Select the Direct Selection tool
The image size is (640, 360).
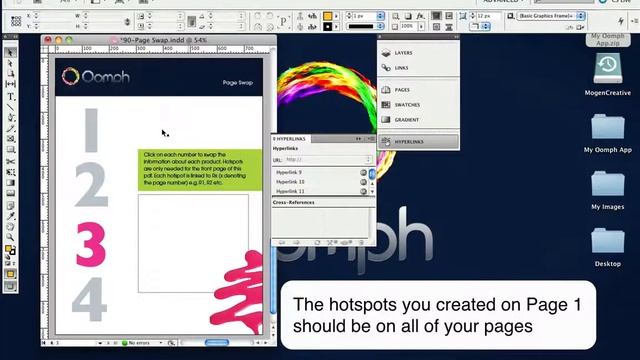click(x=10, y=64)
